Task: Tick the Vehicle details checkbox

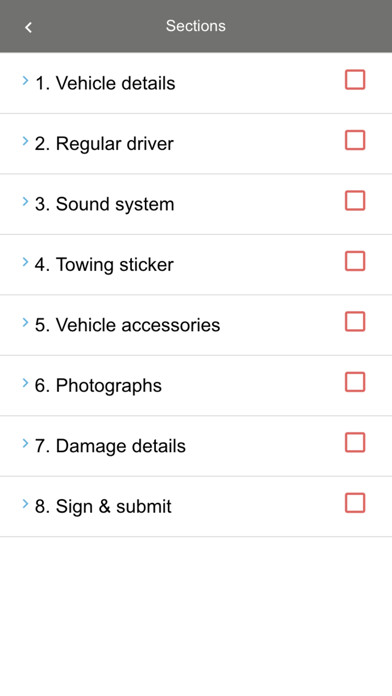Action: 355,80
